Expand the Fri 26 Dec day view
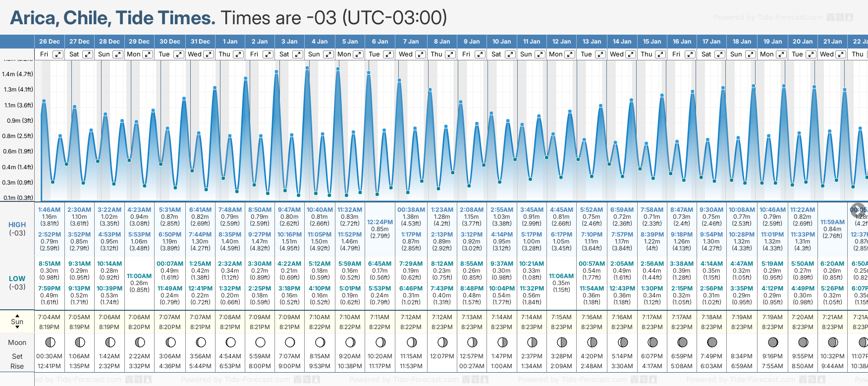 (58, 54)
